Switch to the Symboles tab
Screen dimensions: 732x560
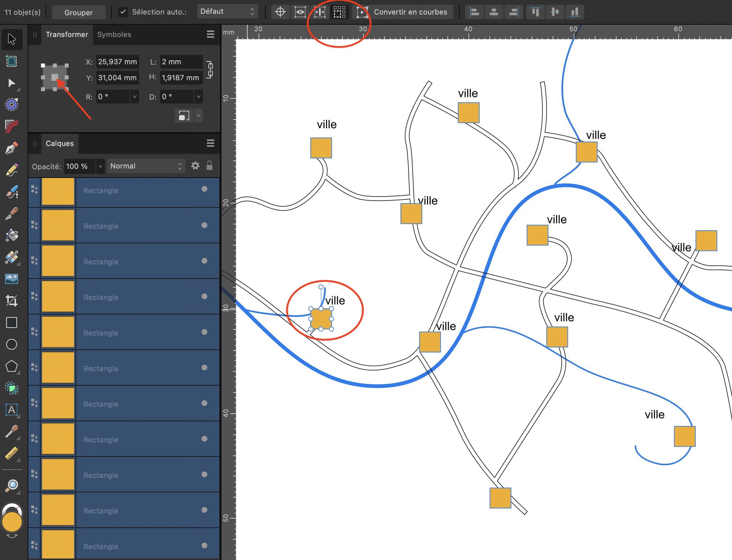(114, 35)
